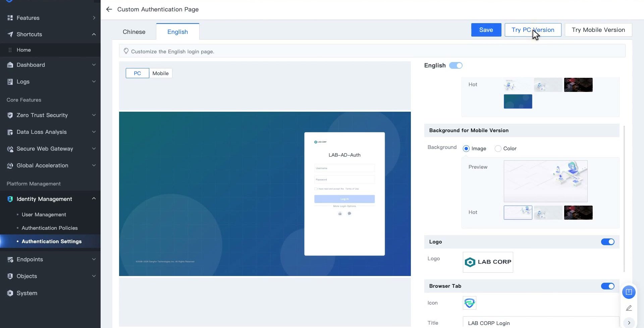
Task: Click the Data Loss Analysis icon
Action: pos(10,132)
